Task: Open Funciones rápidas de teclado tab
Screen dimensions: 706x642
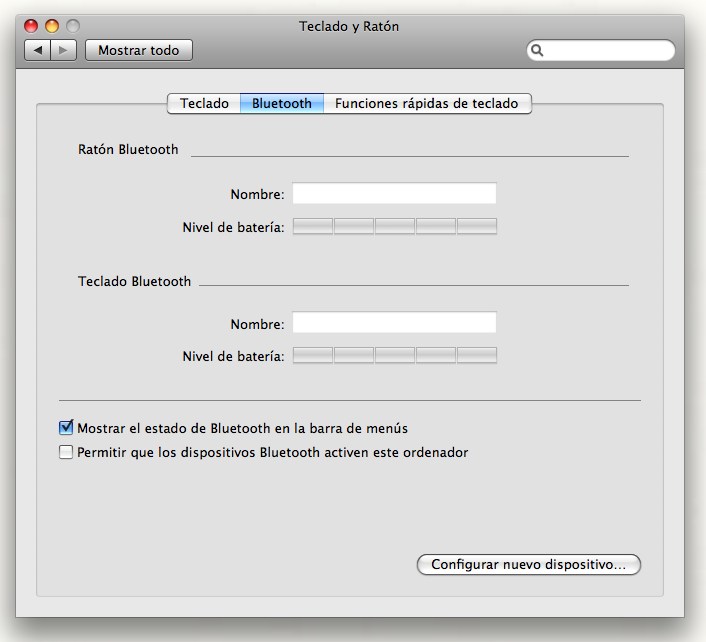Action: [x=427, y=104]
